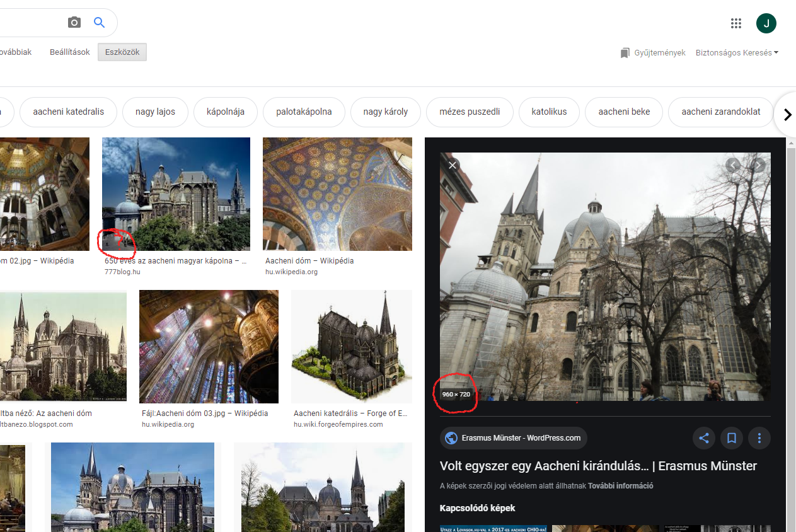This screenshot has width=796, height=532.
Task: Select the 'mézes puszedli' chip
Action: coord(470,112)
